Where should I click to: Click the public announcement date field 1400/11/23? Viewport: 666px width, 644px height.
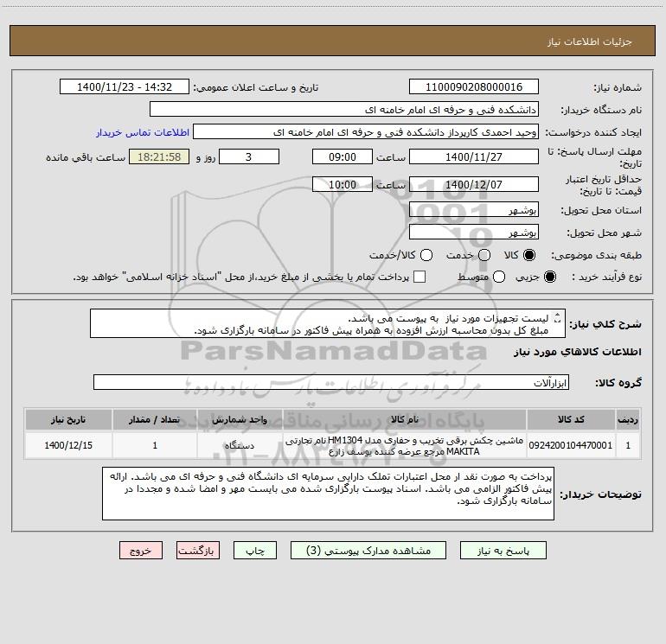click(x=125, y=87)
